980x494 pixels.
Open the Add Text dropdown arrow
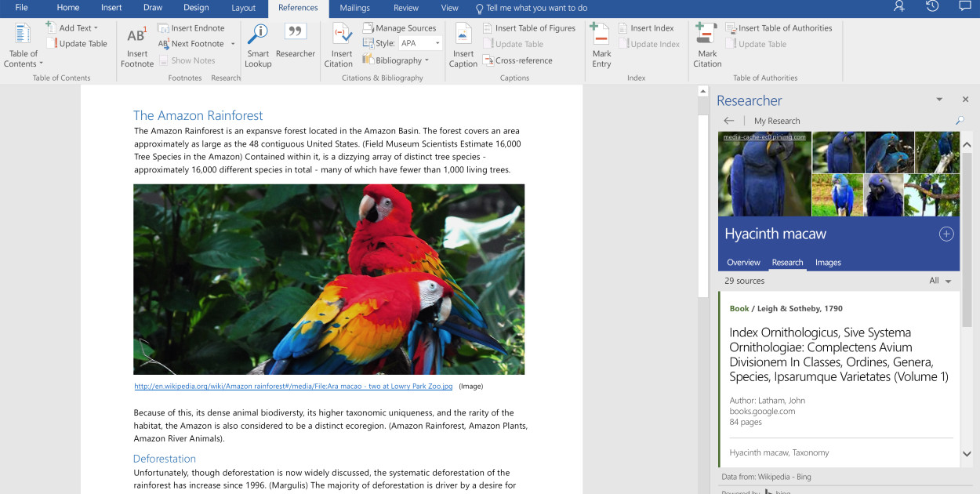point(96,28)
